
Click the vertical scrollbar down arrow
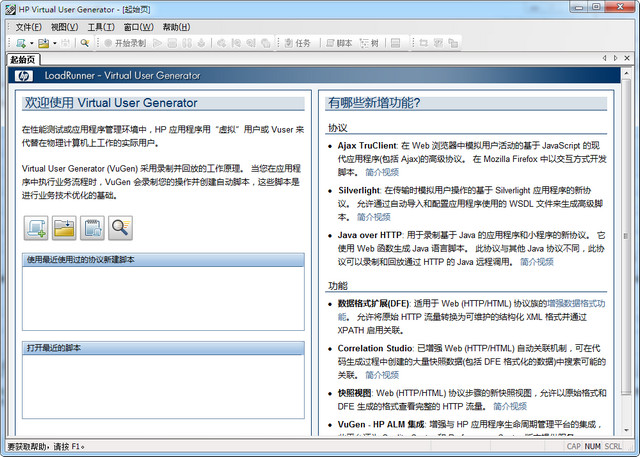[626, 430]
